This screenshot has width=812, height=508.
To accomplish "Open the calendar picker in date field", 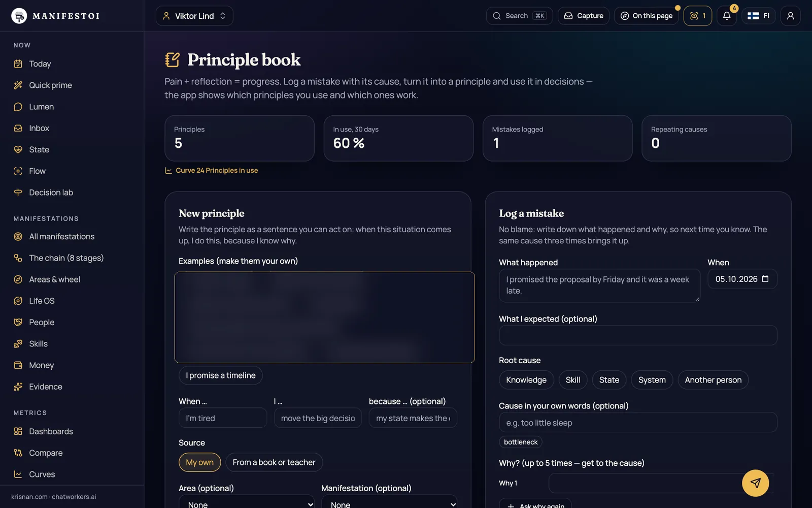I will (765, 279).
